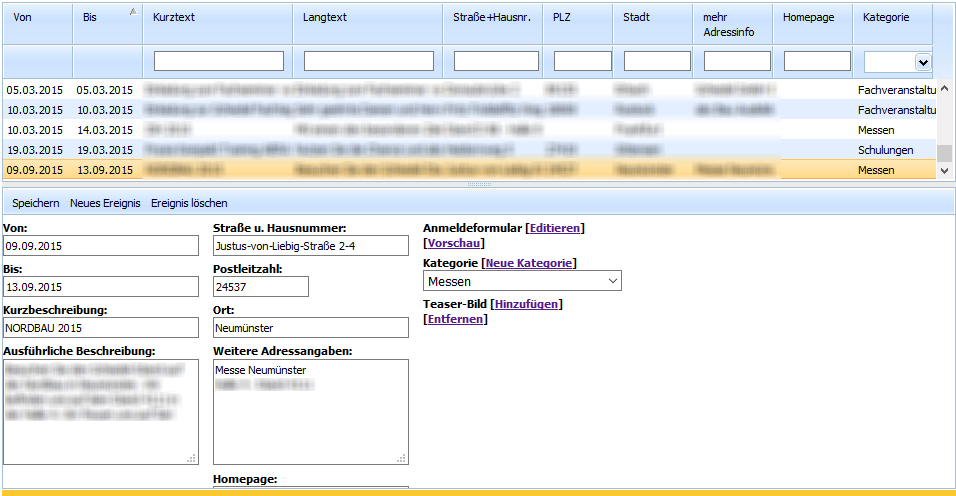
Task: Click the Bis column sort arrow
Action: click(x=134, y=11)
